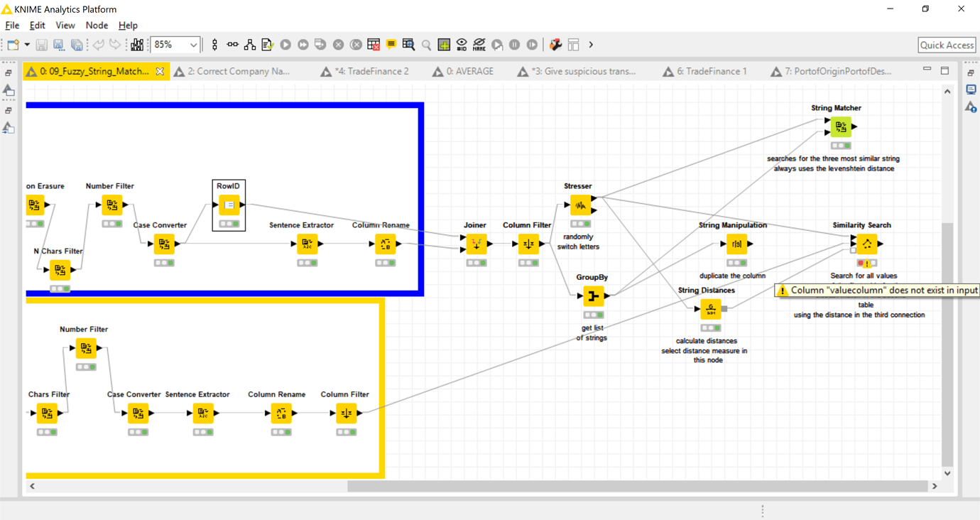Open the Joiner node icon

click(x=475, y=244)
